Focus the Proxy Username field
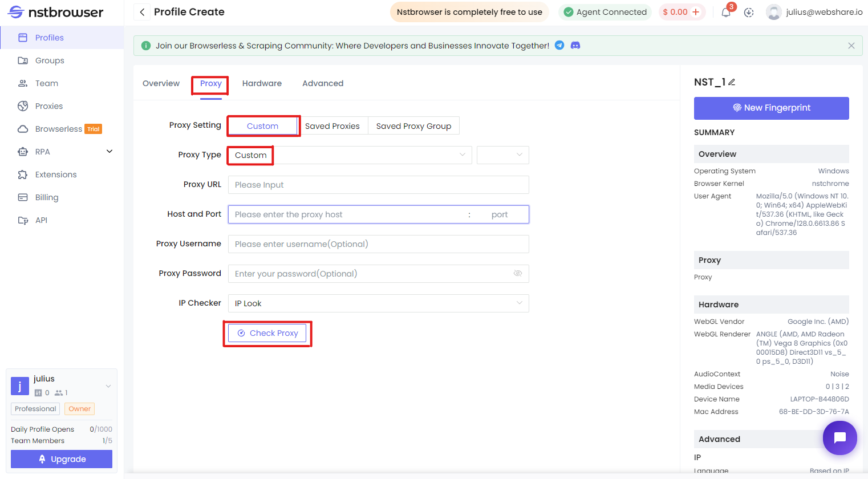Viewport: 868px width, 479px height. coord(379,244)
